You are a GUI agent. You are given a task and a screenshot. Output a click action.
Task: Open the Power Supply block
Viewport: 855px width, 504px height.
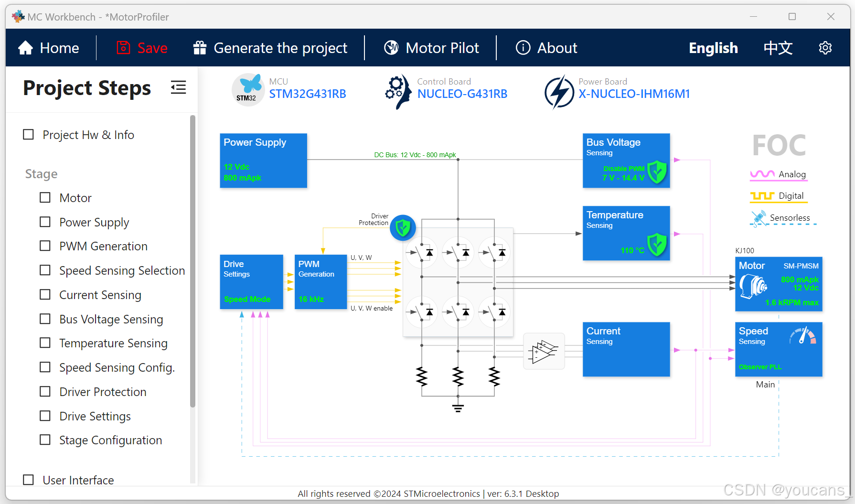[263, 161]
